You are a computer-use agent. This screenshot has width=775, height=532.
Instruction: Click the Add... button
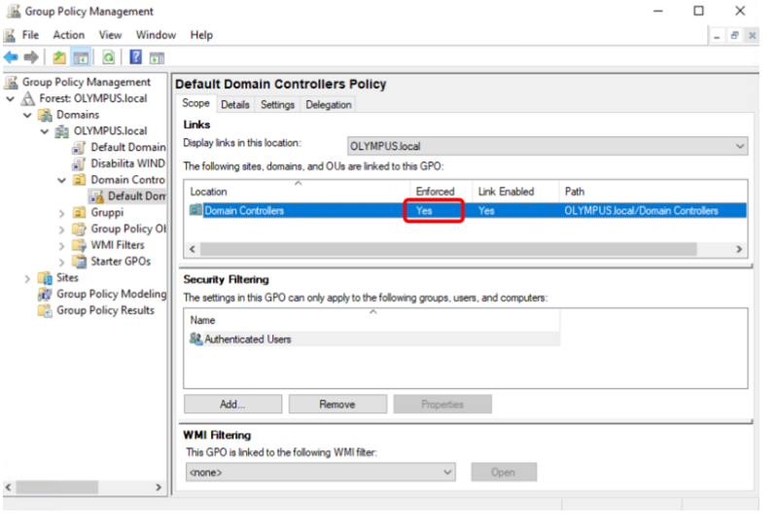(232, 404)
